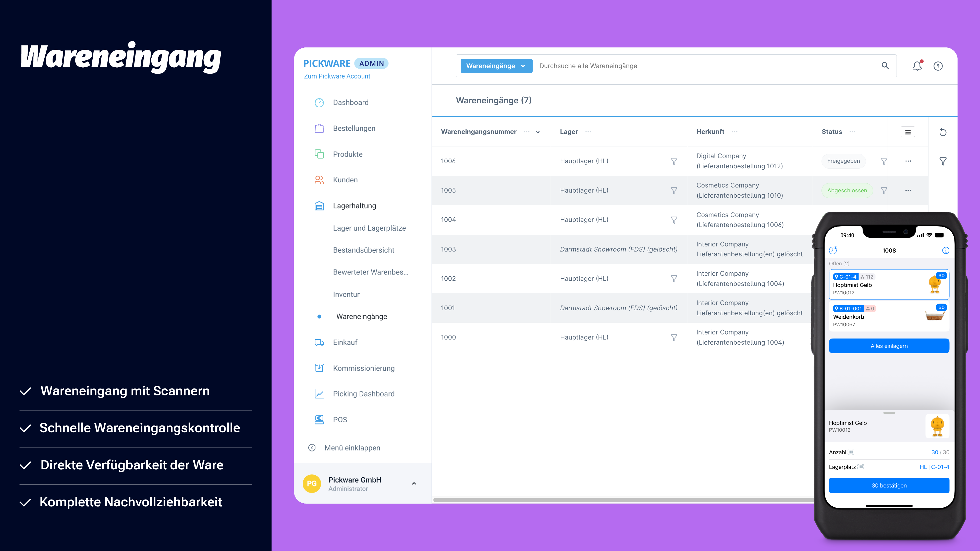Click the Kunden people icon
980x551 pixels.
click(319, 180)
